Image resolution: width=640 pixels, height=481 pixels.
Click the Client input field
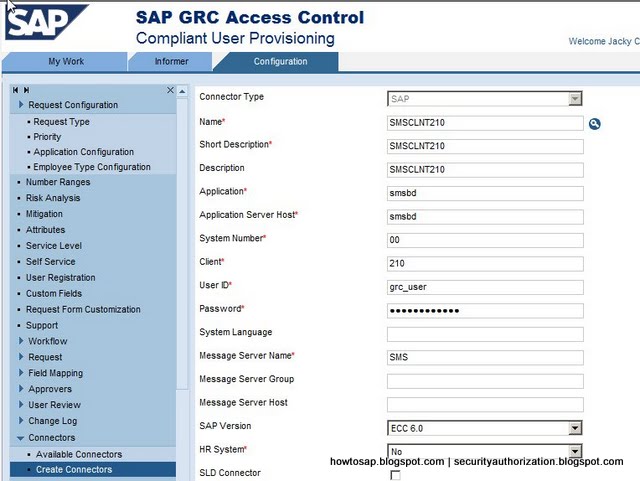[x=485, y=264]
